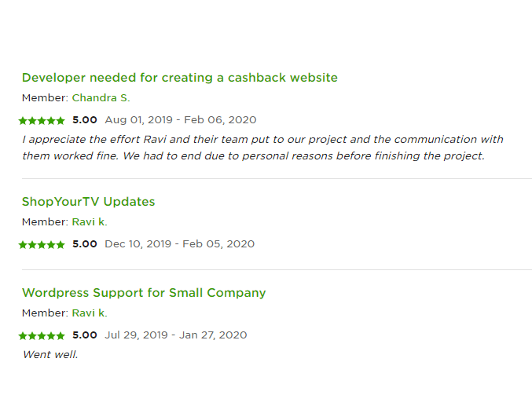Viewport: 532px width, 417px height.
Task: Click last star of the Wordpress Support rating
Action: tap(61, 335)
